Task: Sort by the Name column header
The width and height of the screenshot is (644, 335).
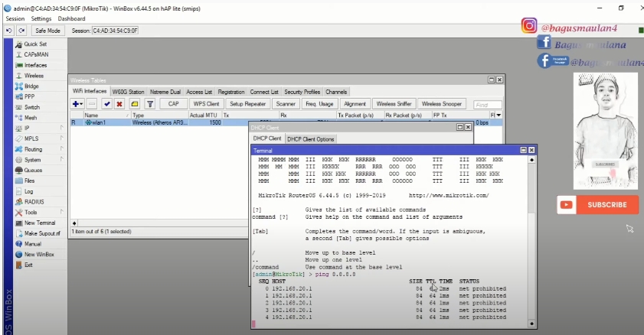Action: 107,115
